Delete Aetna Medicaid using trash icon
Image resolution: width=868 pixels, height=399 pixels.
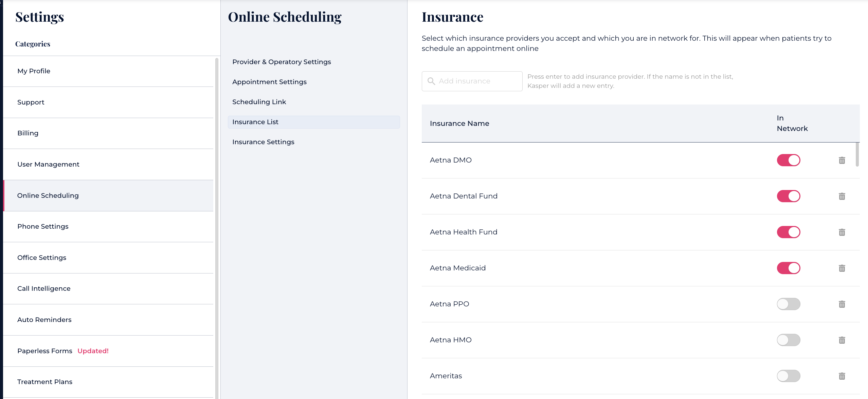point(842,268)
